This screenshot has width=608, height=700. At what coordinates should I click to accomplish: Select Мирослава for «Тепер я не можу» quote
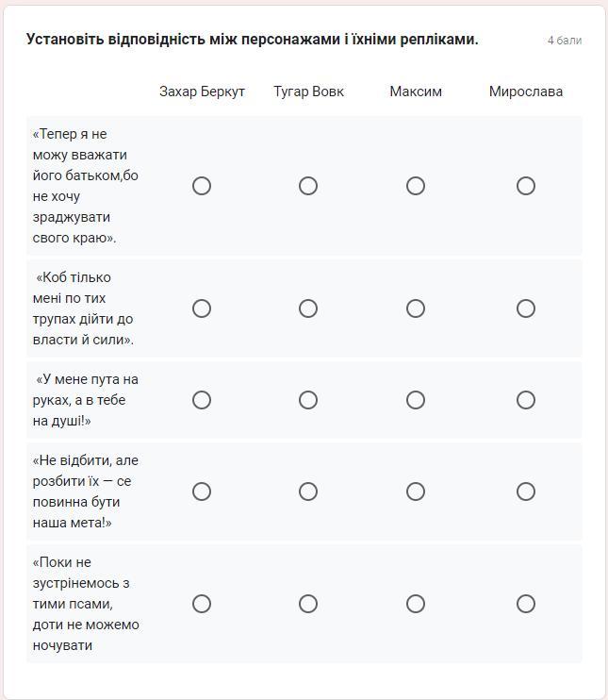click(x=526, y=186)
